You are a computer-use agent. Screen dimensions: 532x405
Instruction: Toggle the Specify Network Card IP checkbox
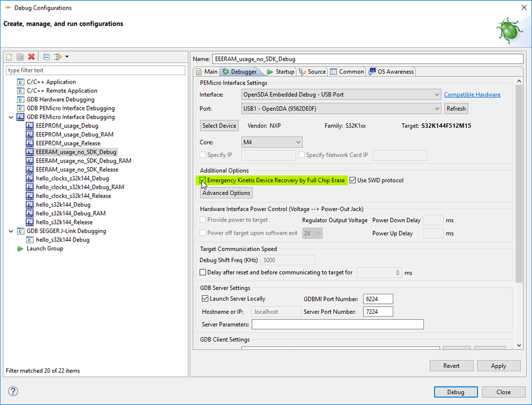pos(301,155)
